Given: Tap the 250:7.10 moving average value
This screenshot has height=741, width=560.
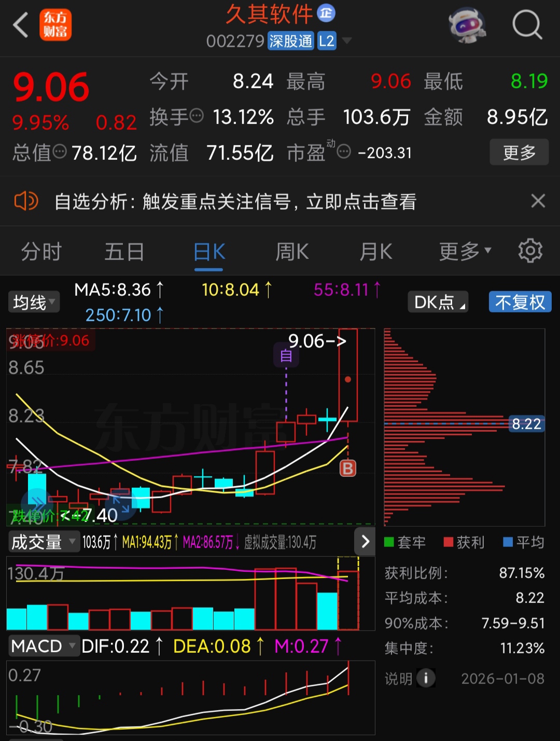Looking at the screenshot, I should [124, 314].
